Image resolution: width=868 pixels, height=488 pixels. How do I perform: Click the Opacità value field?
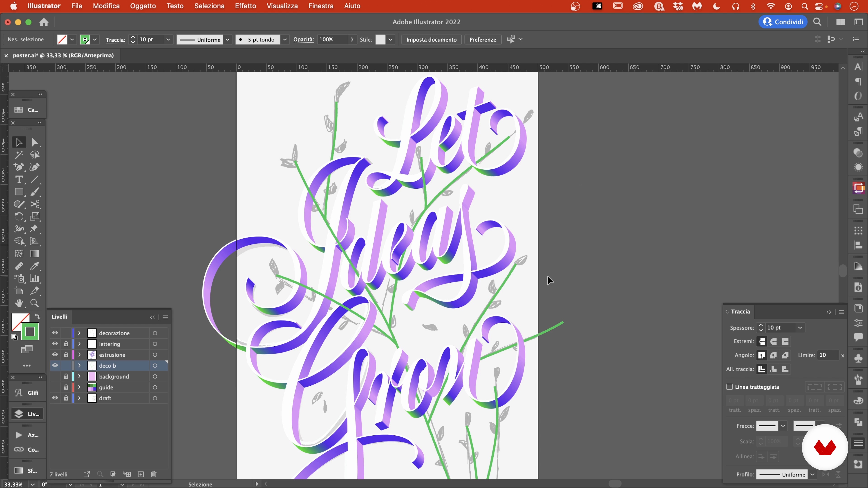pyautogui.click(x=333, y=39)
